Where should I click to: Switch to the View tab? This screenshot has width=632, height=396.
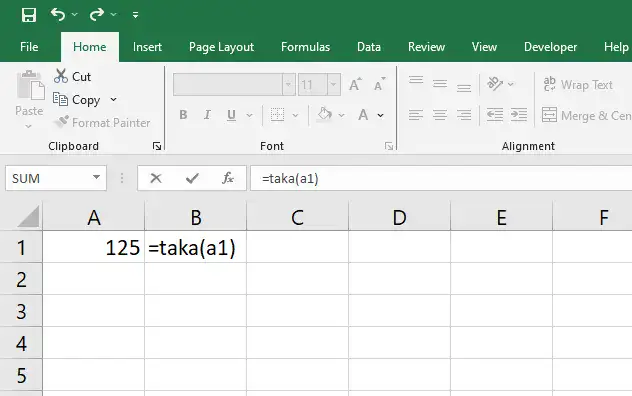coord(484,47)
